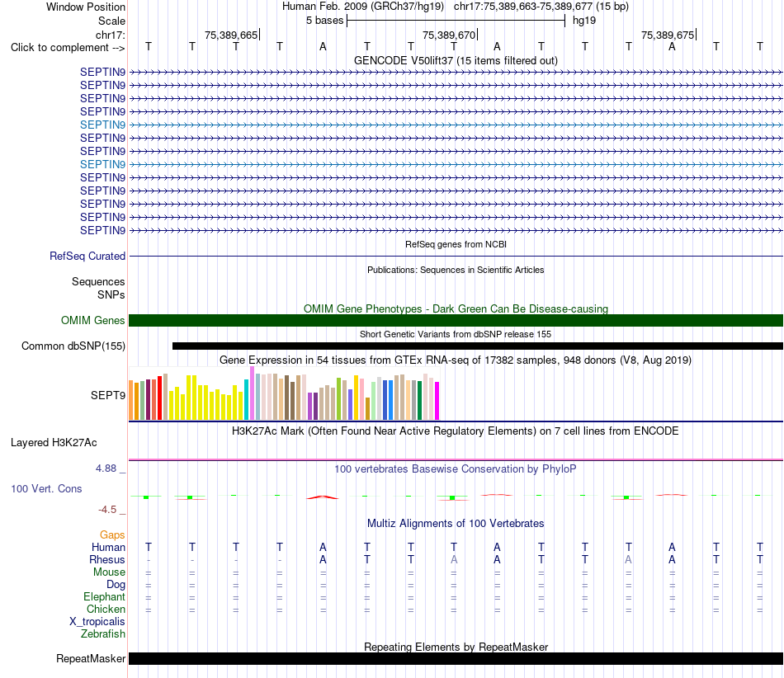Click the orange 'Gaps' label
Screen dimensions: 784x678
click(112, 535)
